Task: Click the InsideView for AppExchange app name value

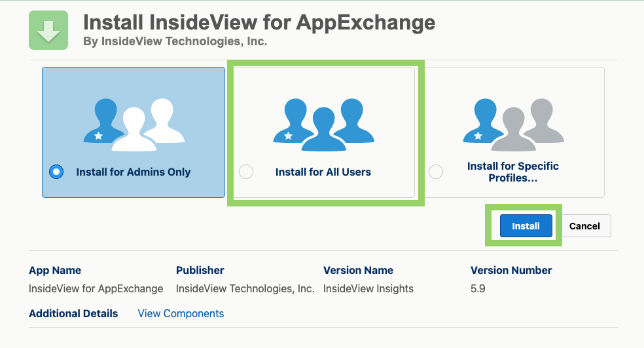Action: point(96,289)
